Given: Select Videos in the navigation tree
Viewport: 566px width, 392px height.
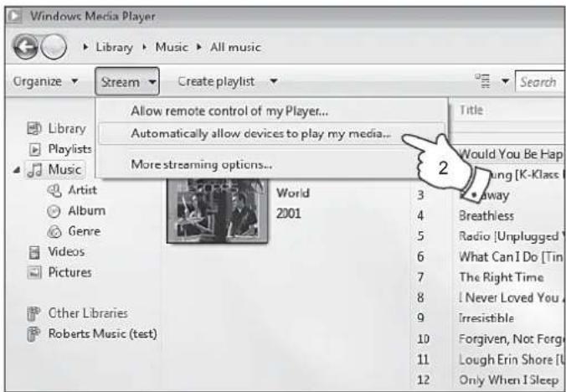Looking at the screenshot, I should coord(66,252).
